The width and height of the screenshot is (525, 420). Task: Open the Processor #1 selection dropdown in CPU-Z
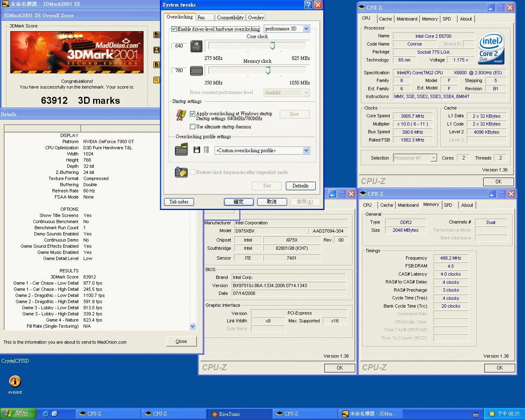434,158
